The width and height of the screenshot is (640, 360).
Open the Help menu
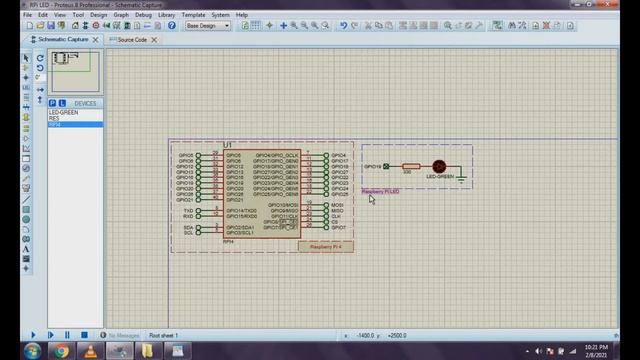[x=242, y=15]
